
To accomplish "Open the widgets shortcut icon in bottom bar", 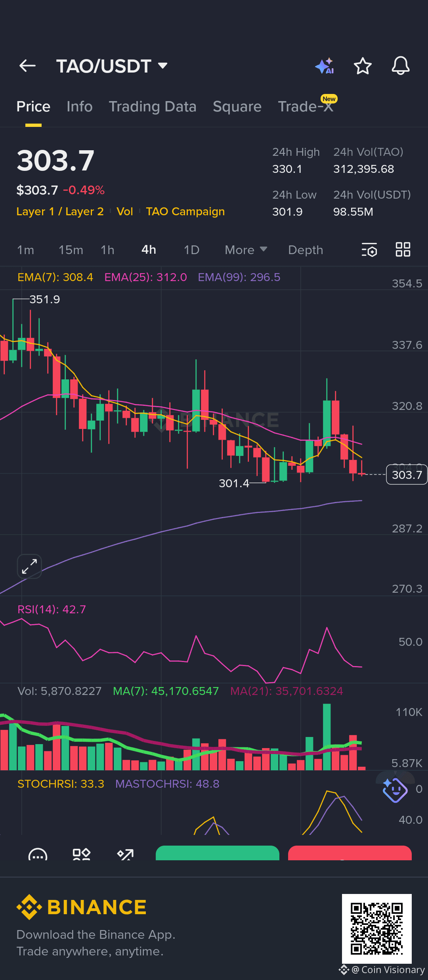I will coord(82,855).
